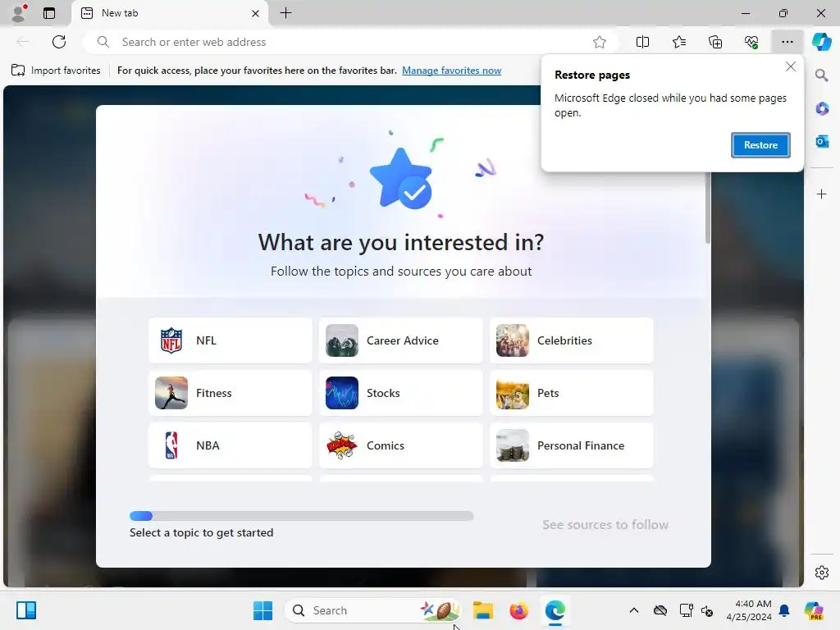Show hidden tray icons chevron

(634, 610)
